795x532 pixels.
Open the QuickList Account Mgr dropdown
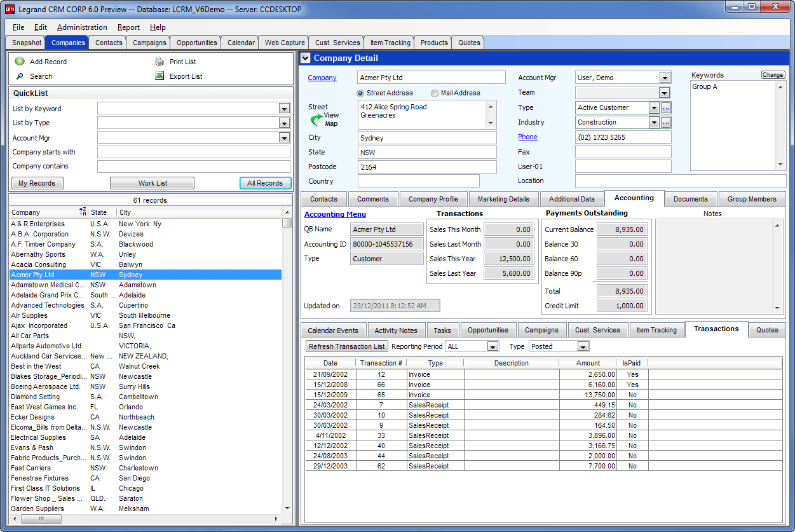pos(284,137)
